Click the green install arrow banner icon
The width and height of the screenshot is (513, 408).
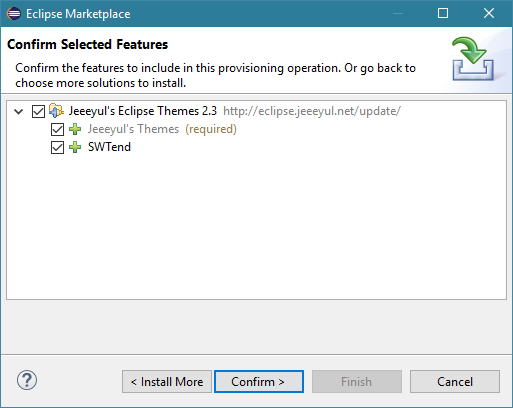click(x=472, y=59)
